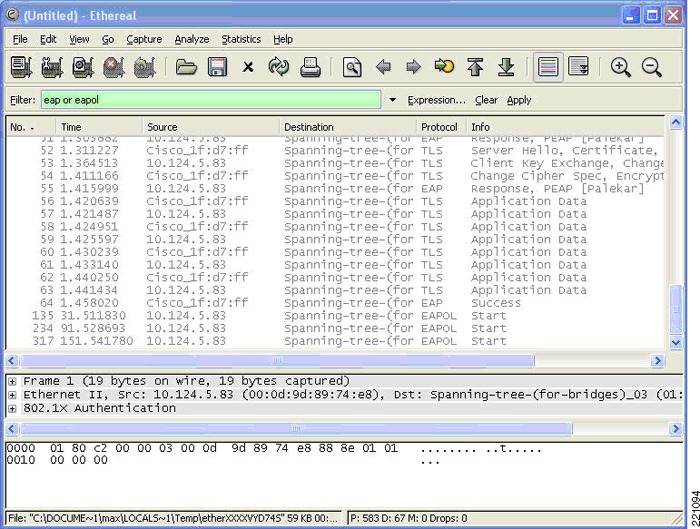Select packet 54 Change Cipher Spec row
Viewport: 700px width, 529px height.
(x=335, y=176)
